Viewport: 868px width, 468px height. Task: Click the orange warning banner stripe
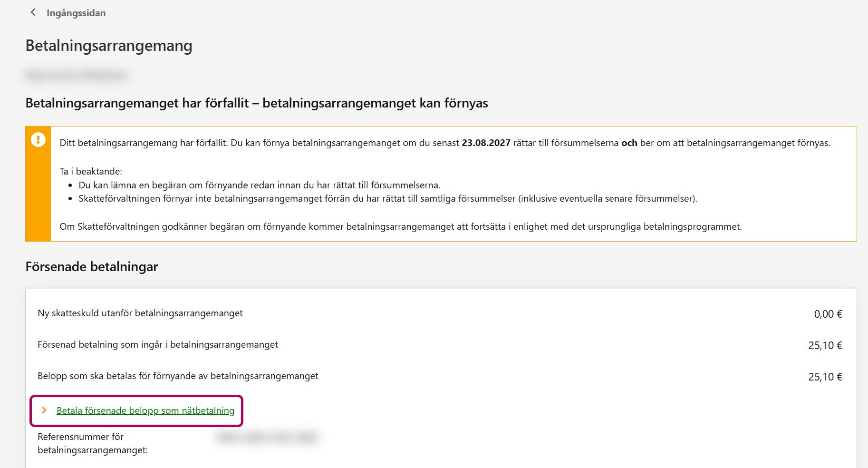click(38, 200)
